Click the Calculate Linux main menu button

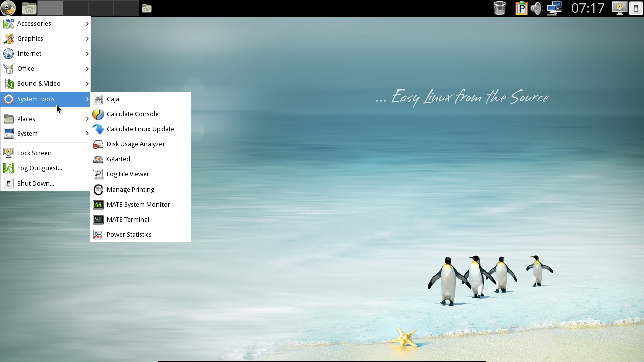click(x=8, y=8)
